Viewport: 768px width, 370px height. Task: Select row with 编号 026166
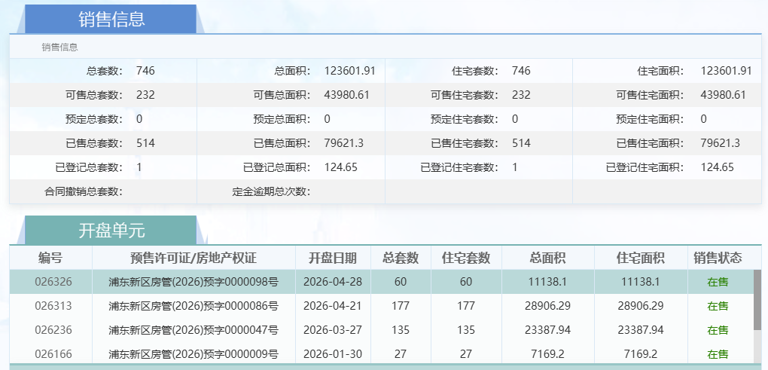click(381, 354)
